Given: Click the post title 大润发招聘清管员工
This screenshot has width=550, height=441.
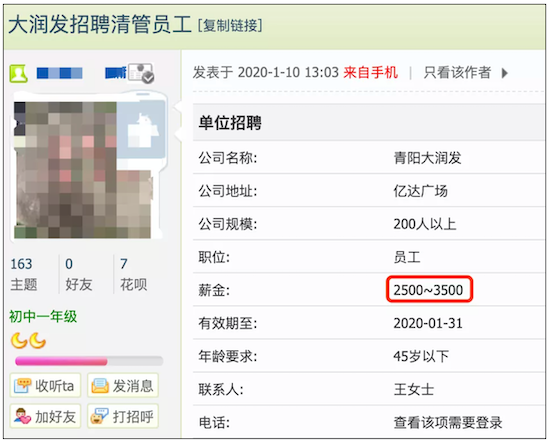Looking at the screenshot, I should (100, 25).
